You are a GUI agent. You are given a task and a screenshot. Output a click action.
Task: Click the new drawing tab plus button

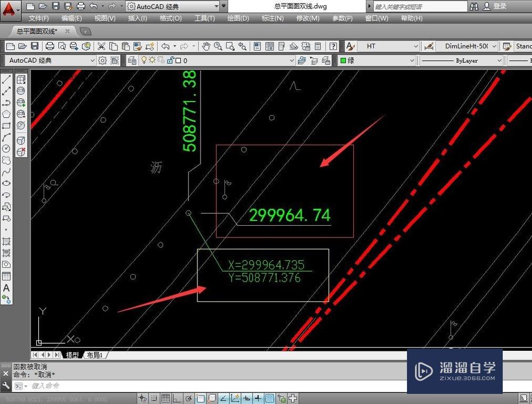pos(85,31)
